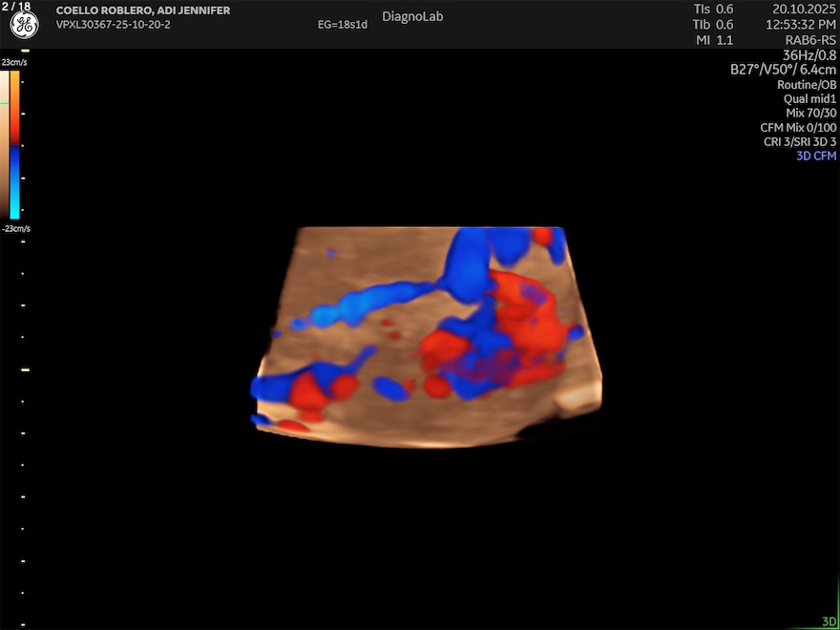Click the DiagnoLab institution name
Viewport: 840px width, 630px height.
412,16
